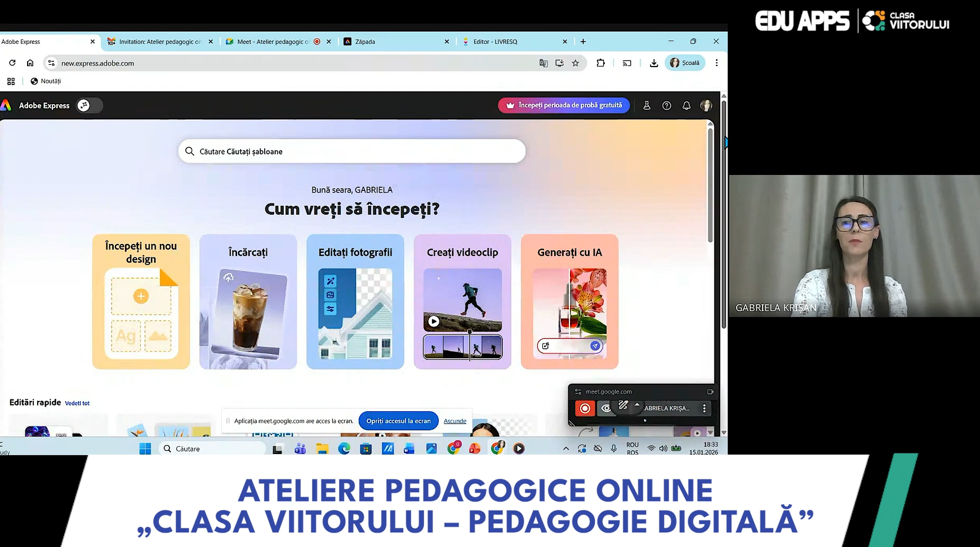The image size is (980, 547).
Task: Click the volume icon in system tray
Action: [663, 448]
